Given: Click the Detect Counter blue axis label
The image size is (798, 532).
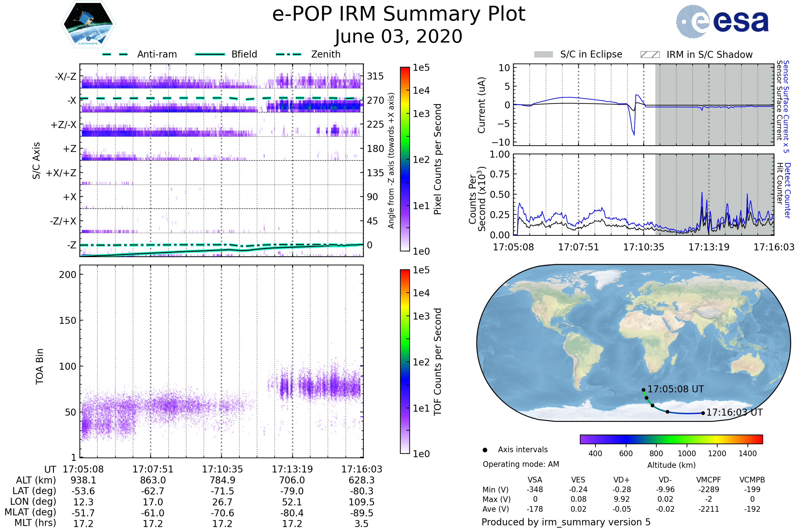Looking at the screenshot, I should click(788, 190).
